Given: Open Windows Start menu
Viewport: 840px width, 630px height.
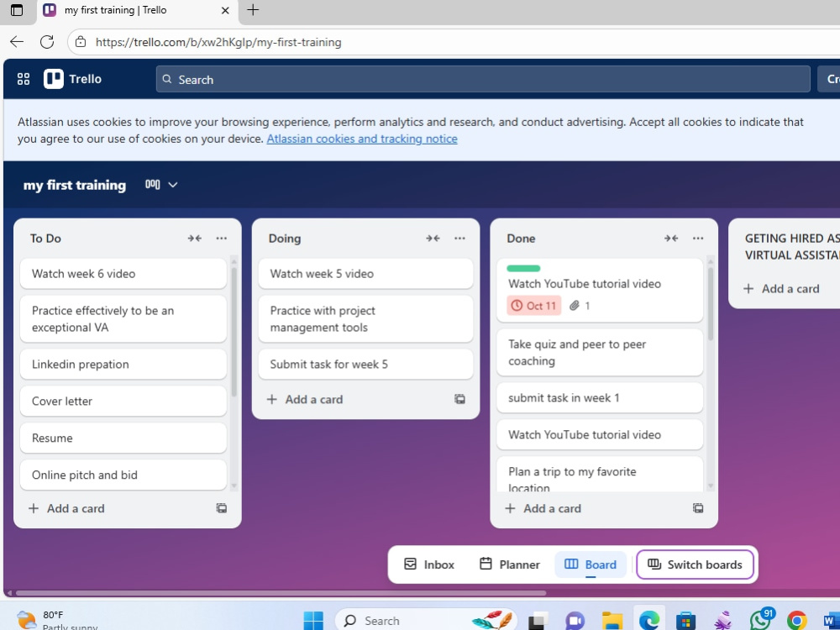Looking at the screenshot, I should point(313,621).
